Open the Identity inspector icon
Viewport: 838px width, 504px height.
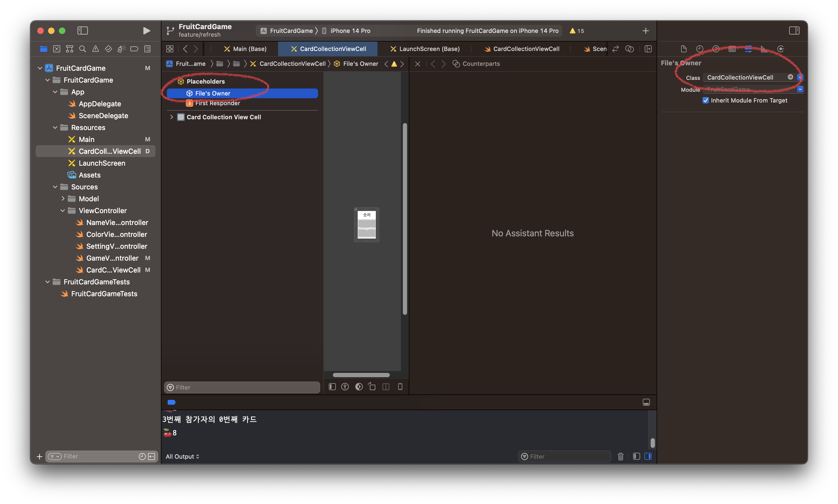tap(732, 49)
